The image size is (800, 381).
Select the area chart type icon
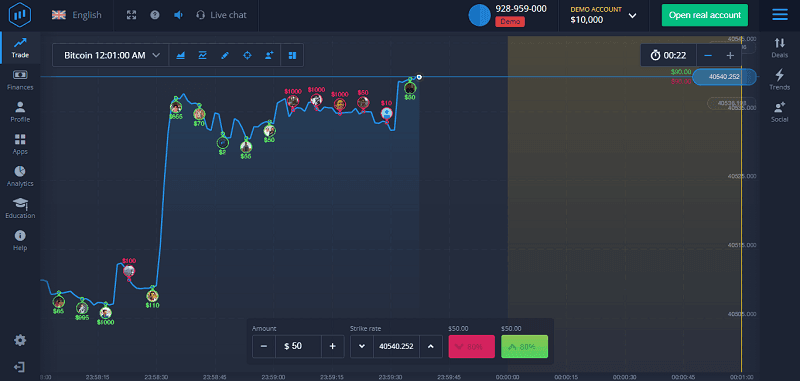click(180, 55)
